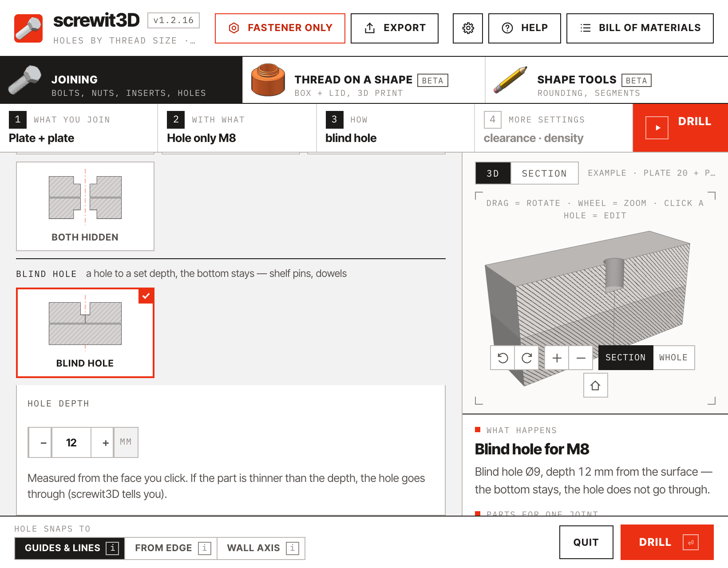Open step 2 With What

tap(237, 128)
